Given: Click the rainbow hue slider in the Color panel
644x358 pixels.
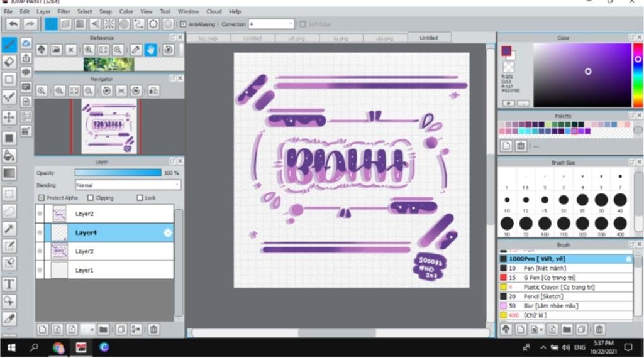Looking at the screenshot, I should (638, 75).
